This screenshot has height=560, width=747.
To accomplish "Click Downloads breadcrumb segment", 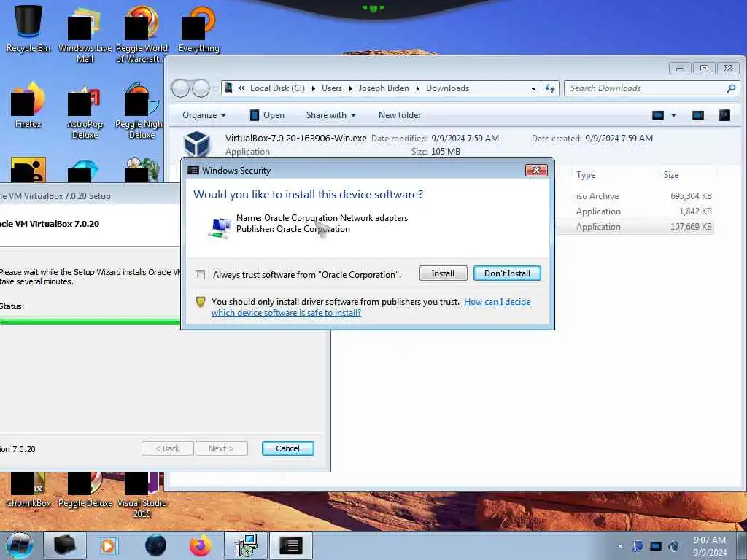I will click(x=447, y=88).
